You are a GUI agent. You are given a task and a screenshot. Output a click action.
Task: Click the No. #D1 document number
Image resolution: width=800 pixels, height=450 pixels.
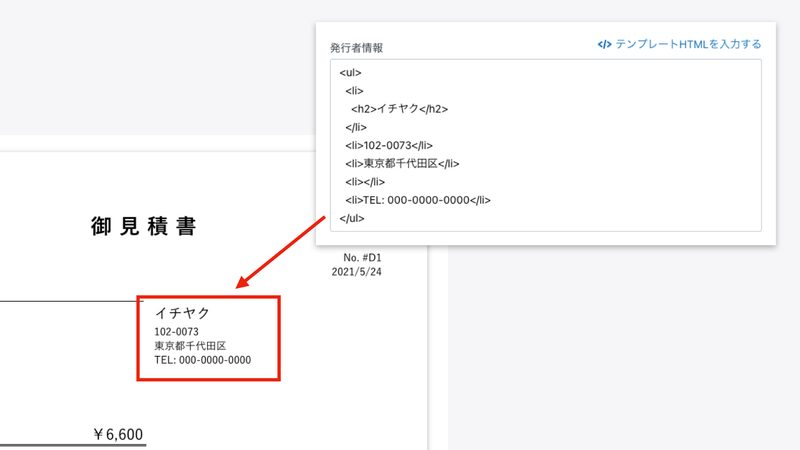(362, 258)
